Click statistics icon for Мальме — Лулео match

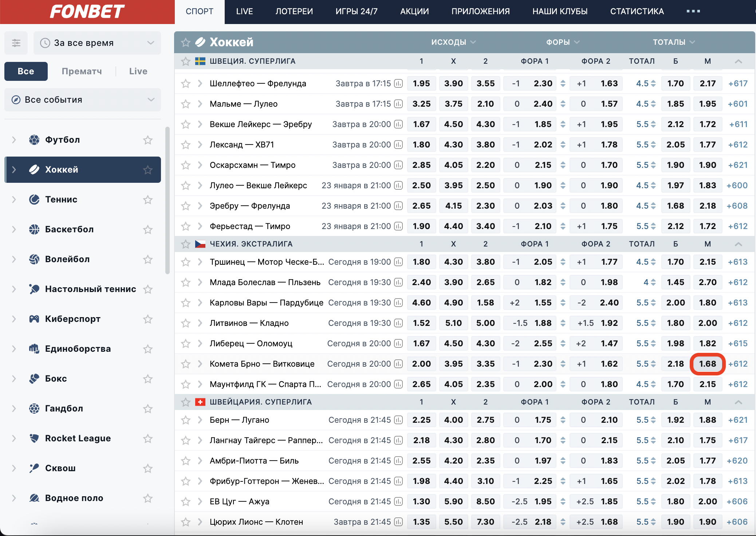(x=399, y=104)
